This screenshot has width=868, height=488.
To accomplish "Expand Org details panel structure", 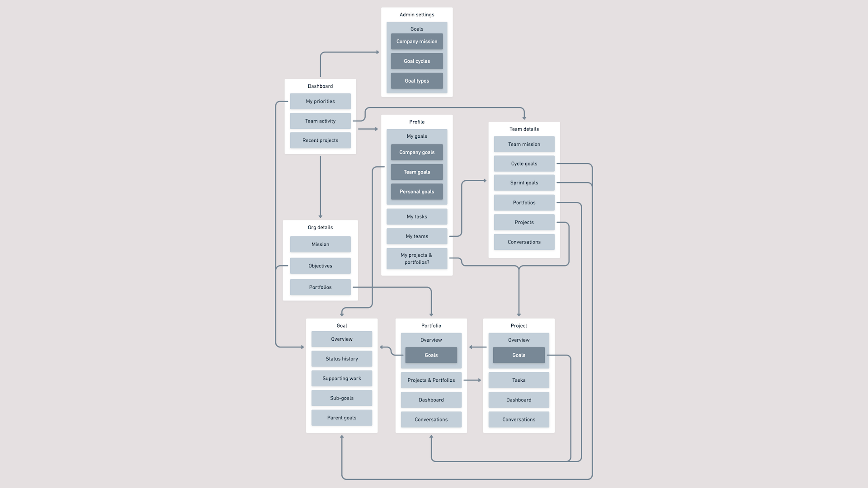I will pos(320,227).
